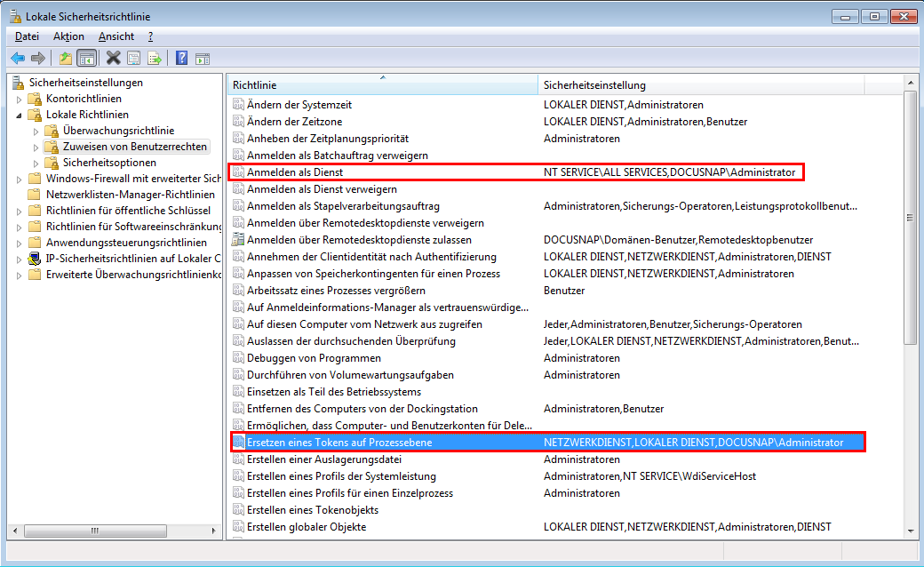Click the Windows-Firewall folder icon
This screenshot has width=924, height=567.
coord(36,178)
